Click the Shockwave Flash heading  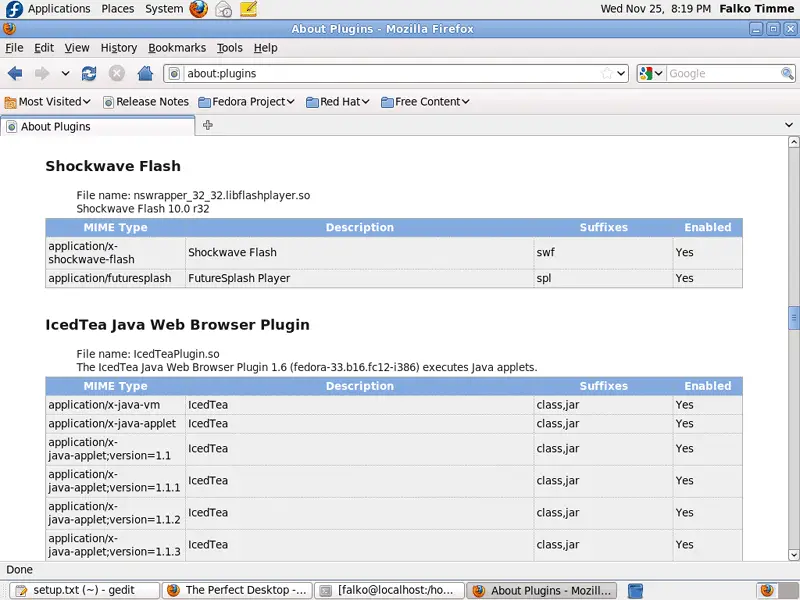point(113,166)
